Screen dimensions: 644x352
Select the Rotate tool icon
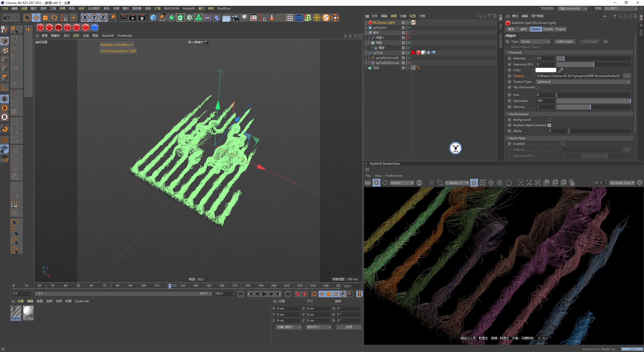(54, 18)
